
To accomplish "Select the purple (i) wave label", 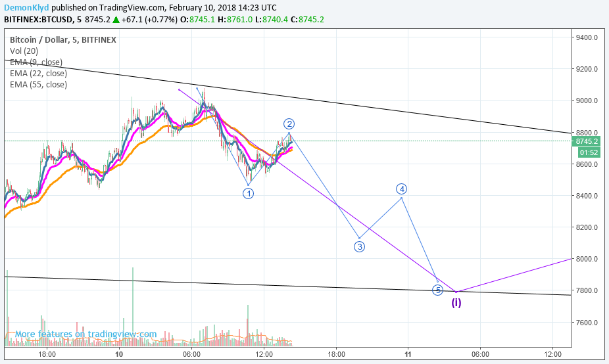I will (x=456, y=303).
